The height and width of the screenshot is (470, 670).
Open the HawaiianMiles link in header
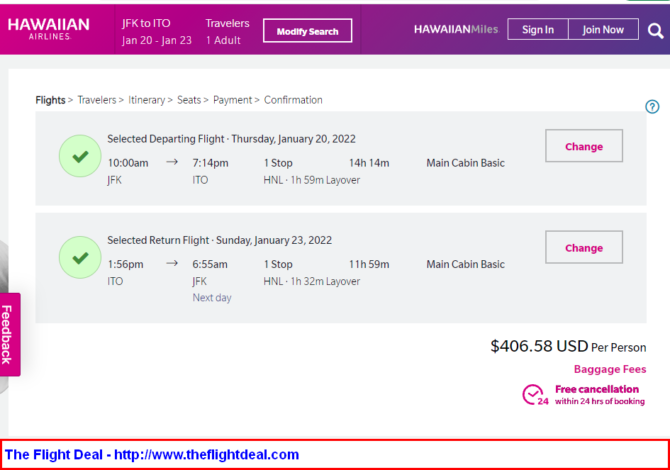coord(456,29)
